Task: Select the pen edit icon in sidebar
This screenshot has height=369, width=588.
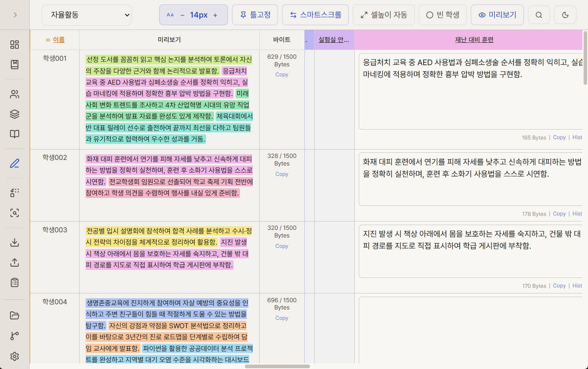Action: click(x=14, y=164)
